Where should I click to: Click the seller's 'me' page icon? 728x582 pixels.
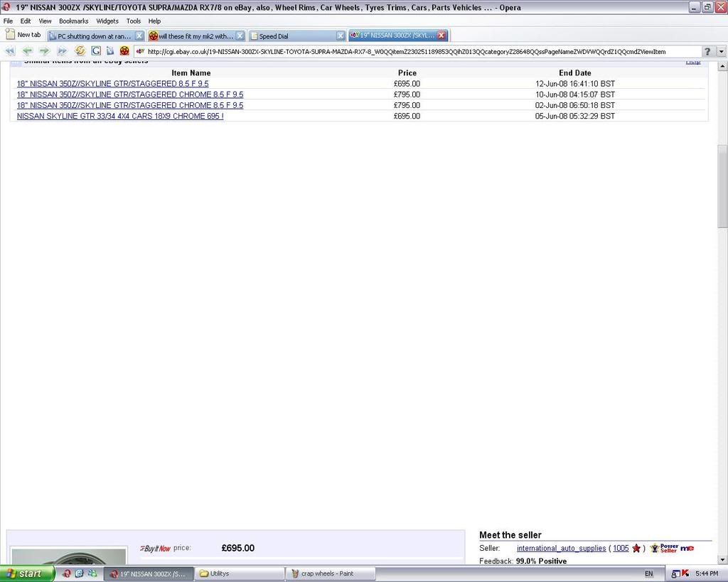[x=687, y=548]
